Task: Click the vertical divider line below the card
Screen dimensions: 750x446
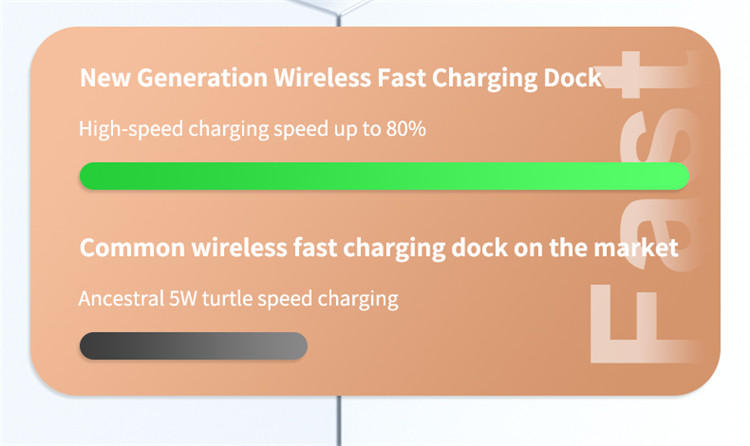Action: click(x=341, y=422)
